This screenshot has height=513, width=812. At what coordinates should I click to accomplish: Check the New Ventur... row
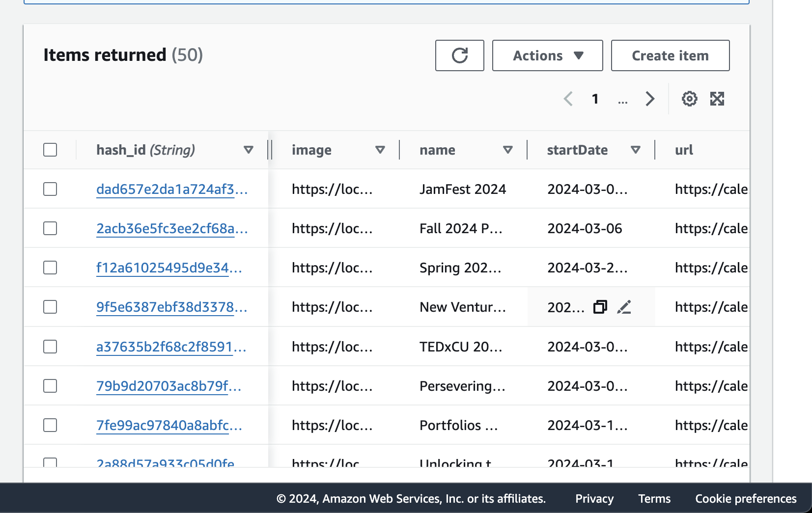[x=50, y=307]
